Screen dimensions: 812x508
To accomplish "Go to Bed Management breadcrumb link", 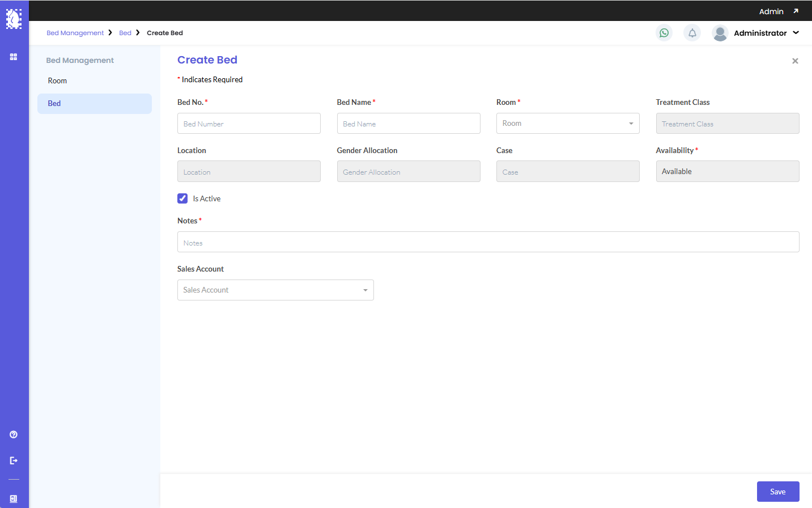I will (75, 33).
